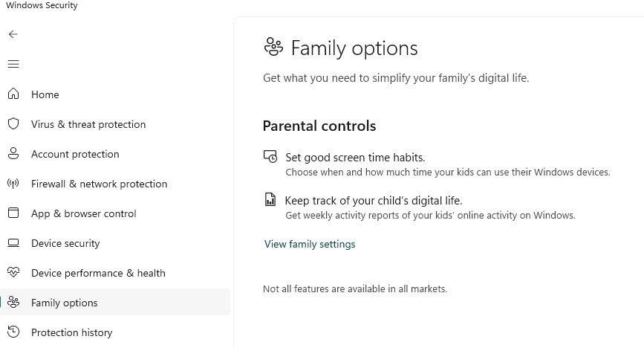The height and width of the screenshot is (348, 644).
Task: Go back using the back arrow
Action: (13, 34)
